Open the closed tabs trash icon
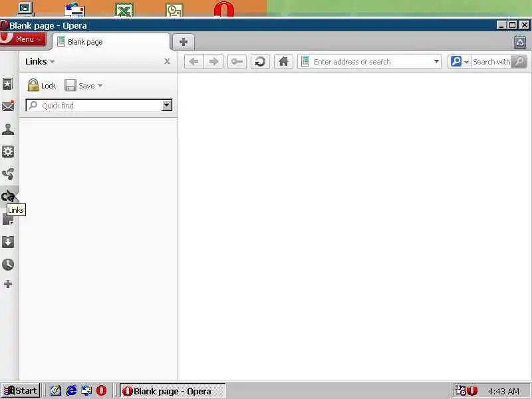The image size is (532, 399). click(x=519, y=42)
